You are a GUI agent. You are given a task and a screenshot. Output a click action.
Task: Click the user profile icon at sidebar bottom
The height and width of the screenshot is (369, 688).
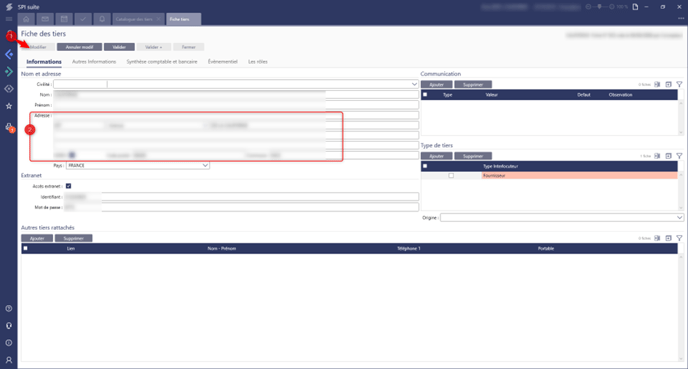(9, 360)
